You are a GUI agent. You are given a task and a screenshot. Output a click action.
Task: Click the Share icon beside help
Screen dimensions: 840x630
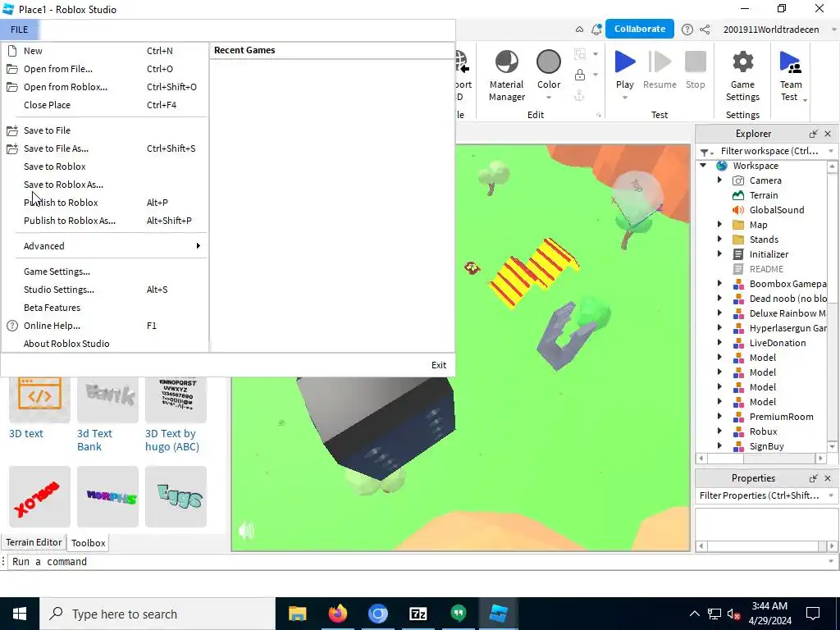coord(705,30)
